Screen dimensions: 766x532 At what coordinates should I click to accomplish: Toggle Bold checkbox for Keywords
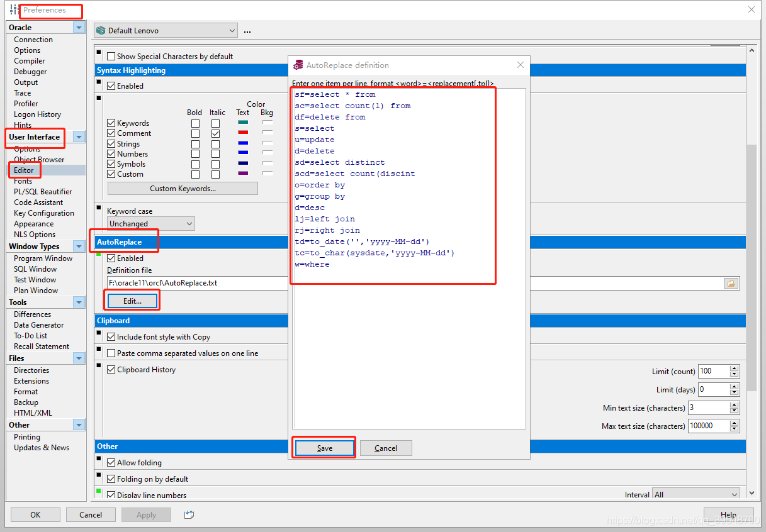coord(195,123)
